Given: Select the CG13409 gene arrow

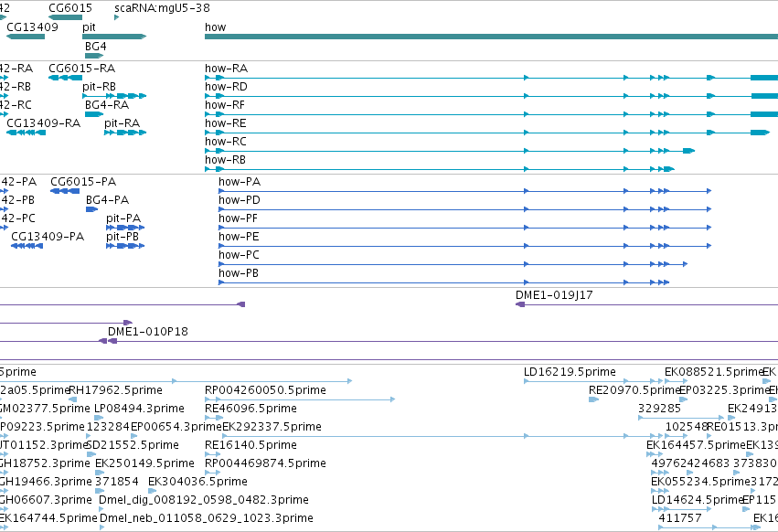Looking at the screenshot, I should click(26, 37).
